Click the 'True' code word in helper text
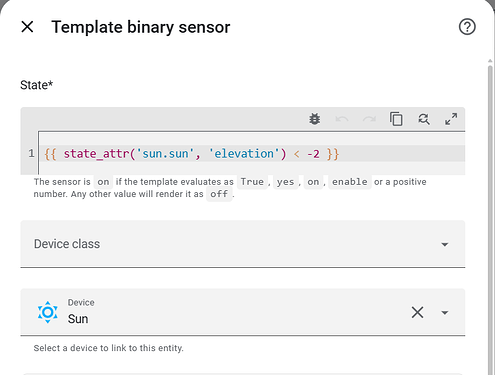Screen dimensions: 495x375 [x=252, y=182]
